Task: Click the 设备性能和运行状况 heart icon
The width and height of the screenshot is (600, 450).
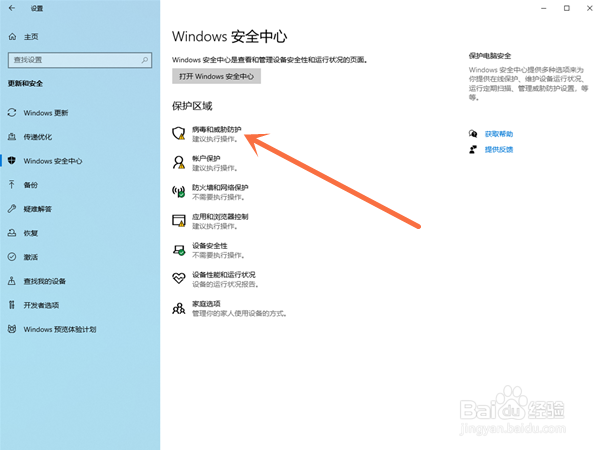Action: [x=178, y=279]
